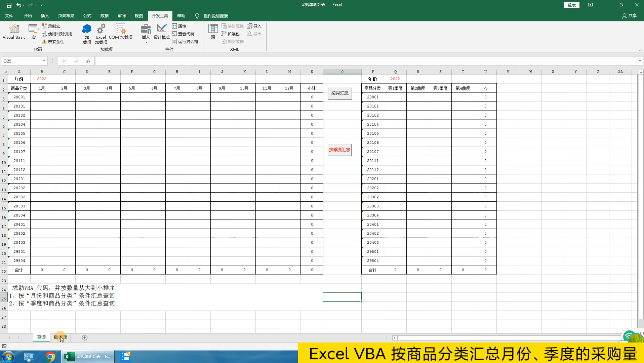Select category cell 20001 in column A
644x363 pixels.
coord(19,97)
